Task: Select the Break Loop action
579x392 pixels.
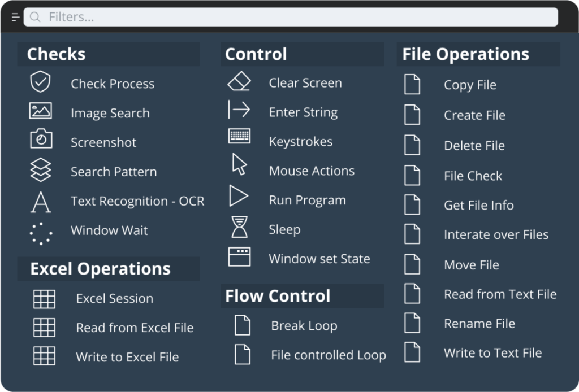Action: click(x=304, y=325)
